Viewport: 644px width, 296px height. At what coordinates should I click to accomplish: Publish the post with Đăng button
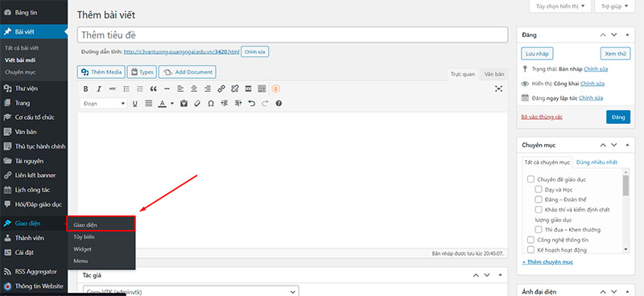tap(618, 117)
